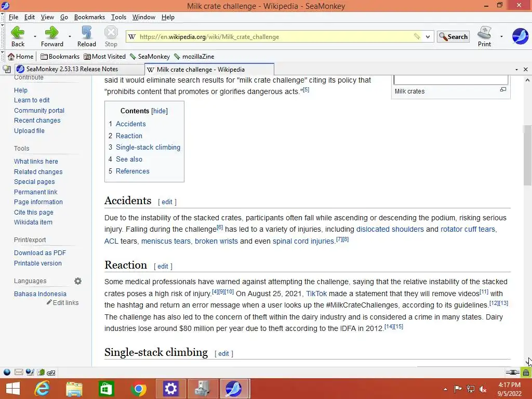The image size is (532, 399).
Task: Hide the Contents table
Action: (159, 111)
